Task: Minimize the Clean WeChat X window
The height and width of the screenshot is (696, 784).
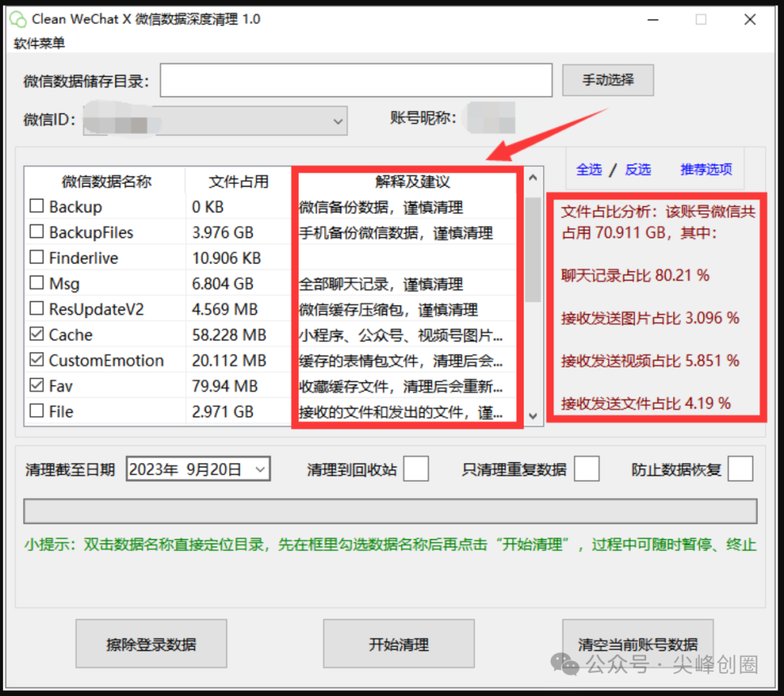Action: [653, 20]
